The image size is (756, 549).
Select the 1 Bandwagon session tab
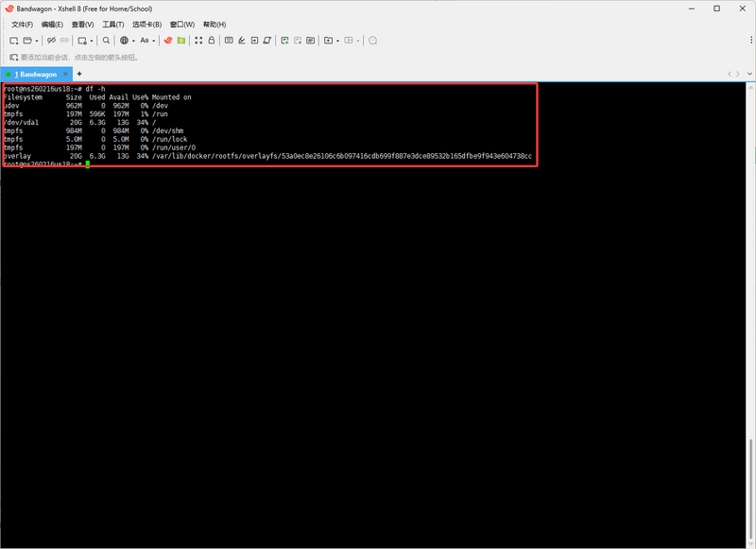(36, 74)
